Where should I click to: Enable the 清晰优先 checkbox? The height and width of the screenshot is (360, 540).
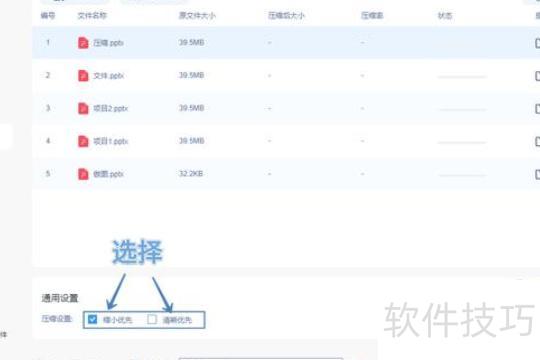(x=152, y=319)
